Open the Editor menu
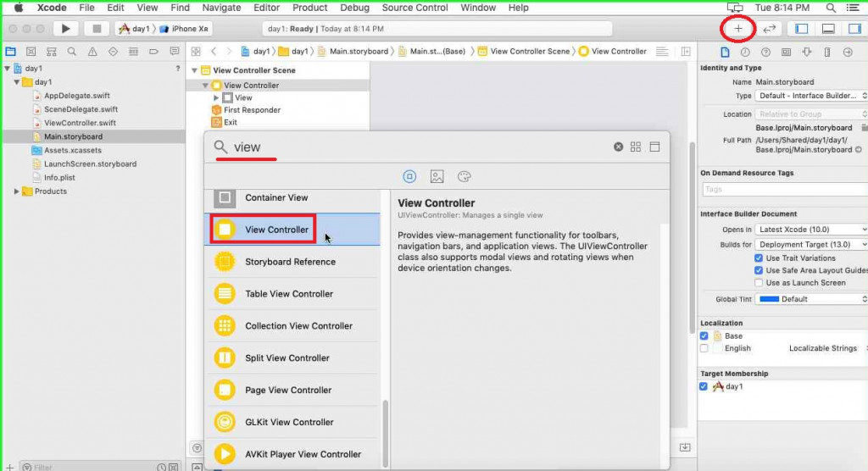The height and width of the screenshot is (471, 868). click(x=266, y=8)
